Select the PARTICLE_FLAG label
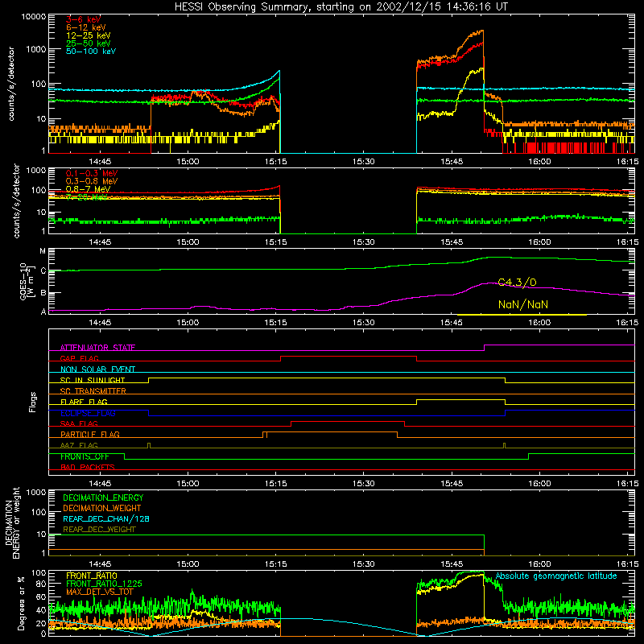644x644 pixels. [90, 434]
